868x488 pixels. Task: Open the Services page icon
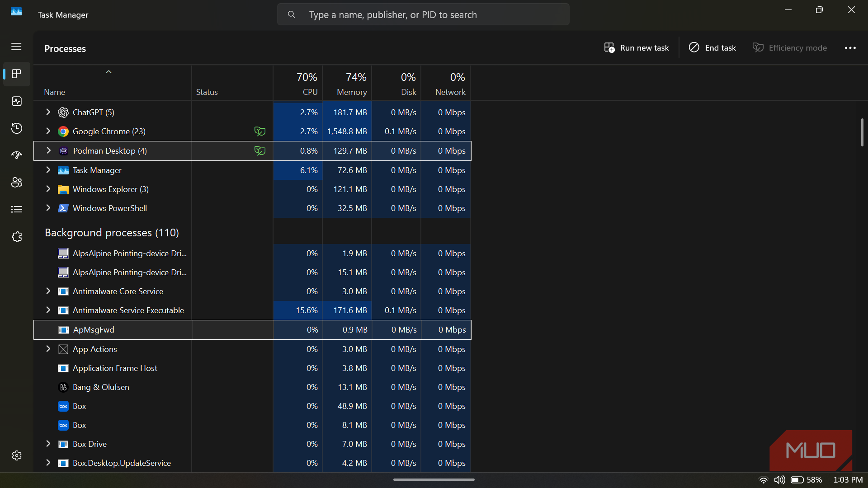(17, 237)
